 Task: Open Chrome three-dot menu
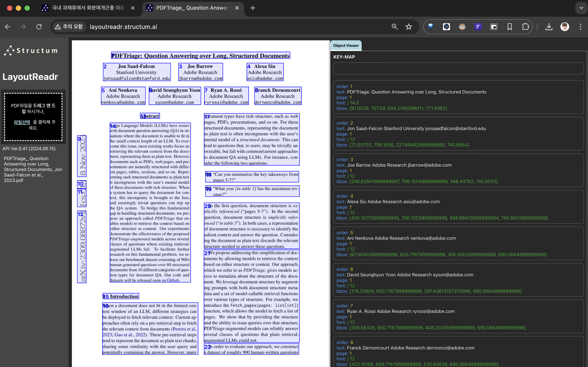580,27
